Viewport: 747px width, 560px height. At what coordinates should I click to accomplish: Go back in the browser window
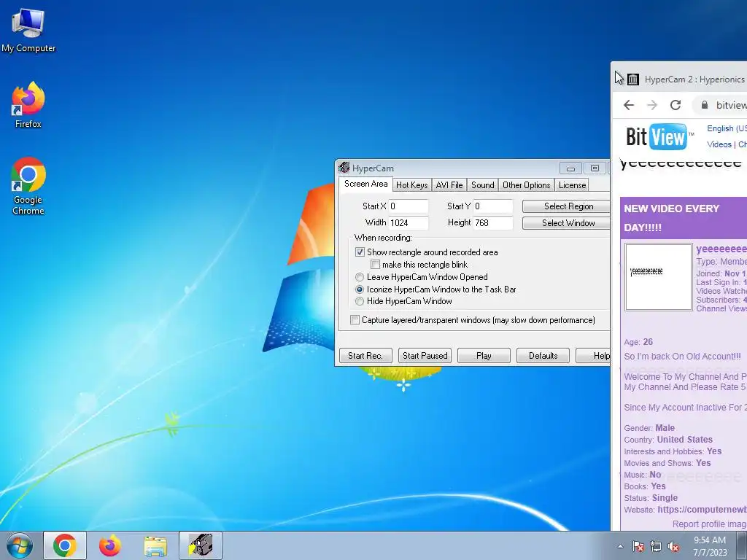(x=629, y=105)
